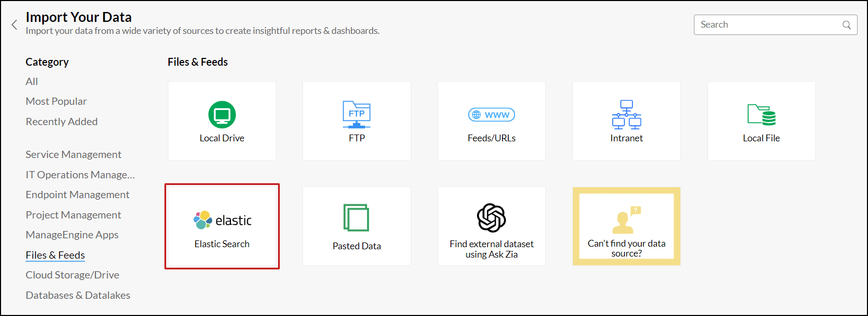Click the Ask Zia OpenAI icon
This screenshot has width=868, height=316.
(492, 218)
